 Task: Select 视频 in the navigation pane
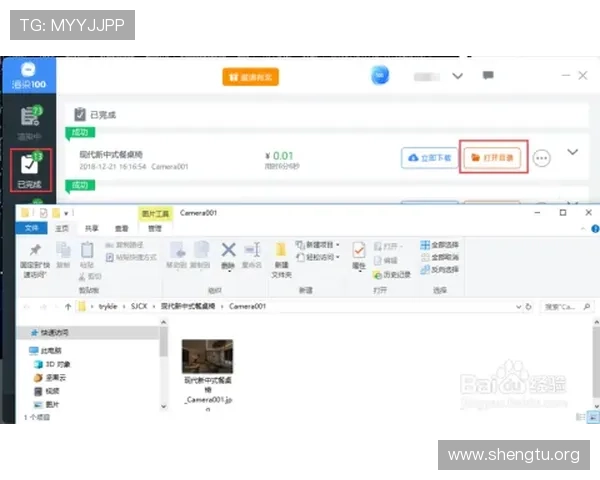[x=47, y=391]
